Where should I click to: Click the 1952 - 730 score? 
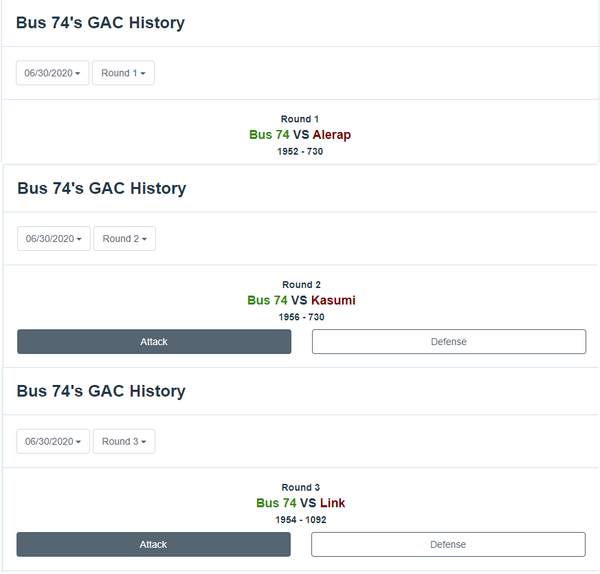pos(300,152)
